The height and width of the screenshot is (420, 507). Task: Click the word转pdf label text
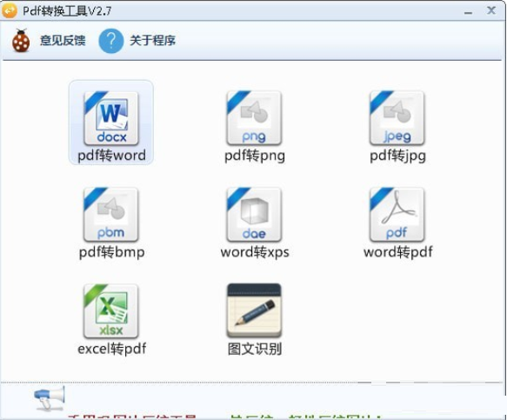coord(398,252)
